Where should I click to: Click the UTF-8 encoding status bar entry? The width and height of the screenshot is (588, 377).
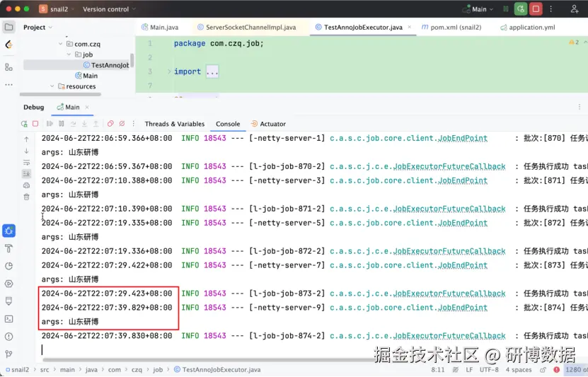click(489, 369)
